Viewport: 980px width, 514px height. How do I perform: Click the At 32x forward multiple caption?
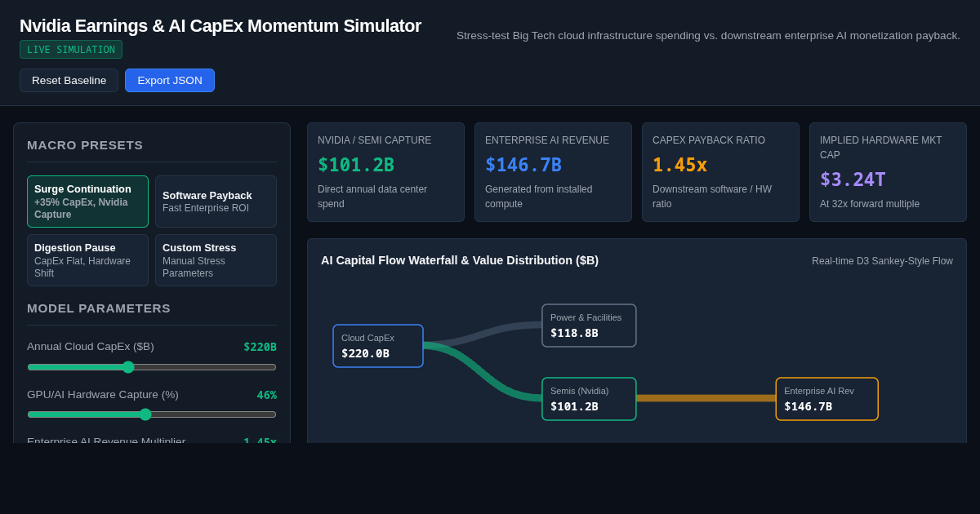870,204
